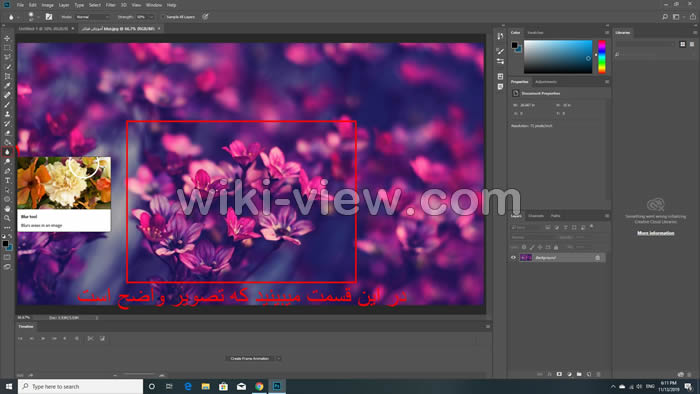Click inside the color picker field

(x=558, y=57)
